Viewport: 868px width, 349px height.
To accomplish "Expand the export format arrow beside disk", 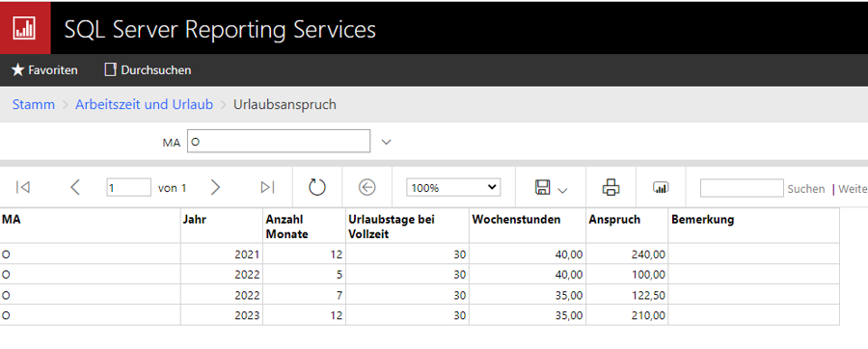I will [562, 191].
